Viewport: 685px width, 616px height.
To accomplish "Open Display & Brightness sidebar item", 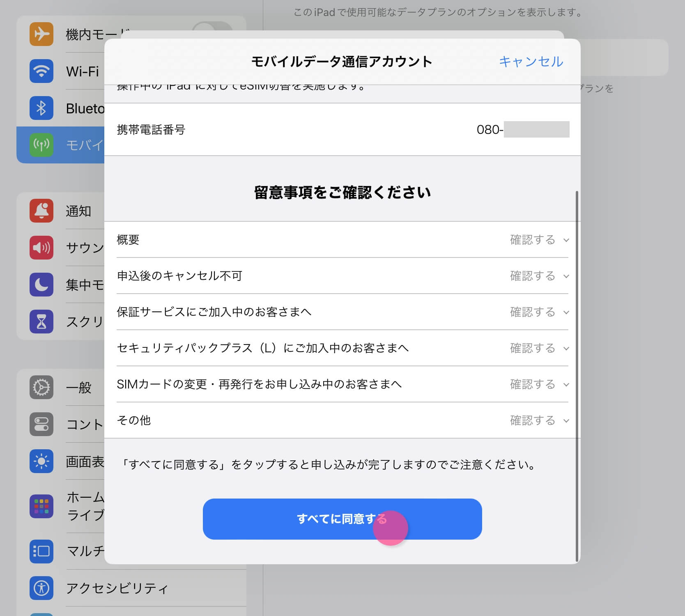I will pyautogui.click(x=84, y=461).
